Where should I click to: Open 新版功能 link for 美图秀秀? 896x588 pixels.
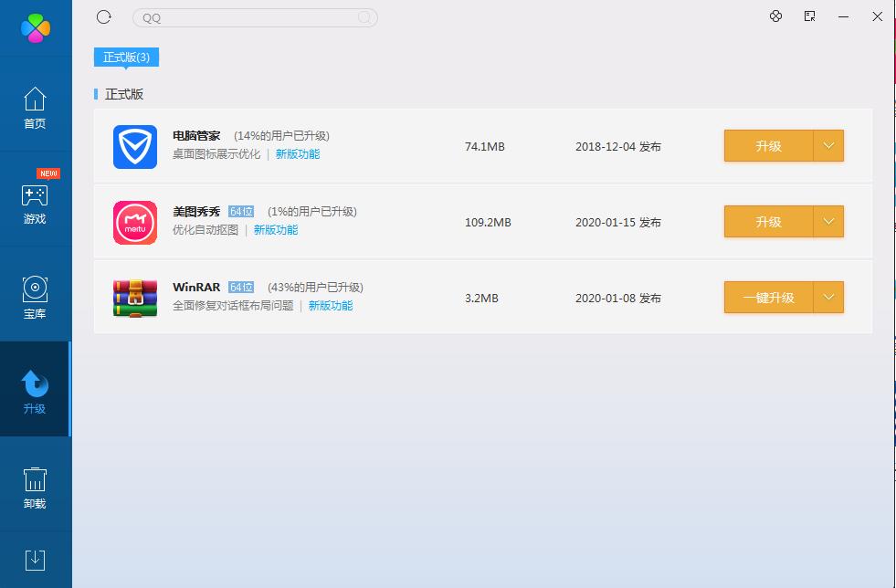point(276,230)
